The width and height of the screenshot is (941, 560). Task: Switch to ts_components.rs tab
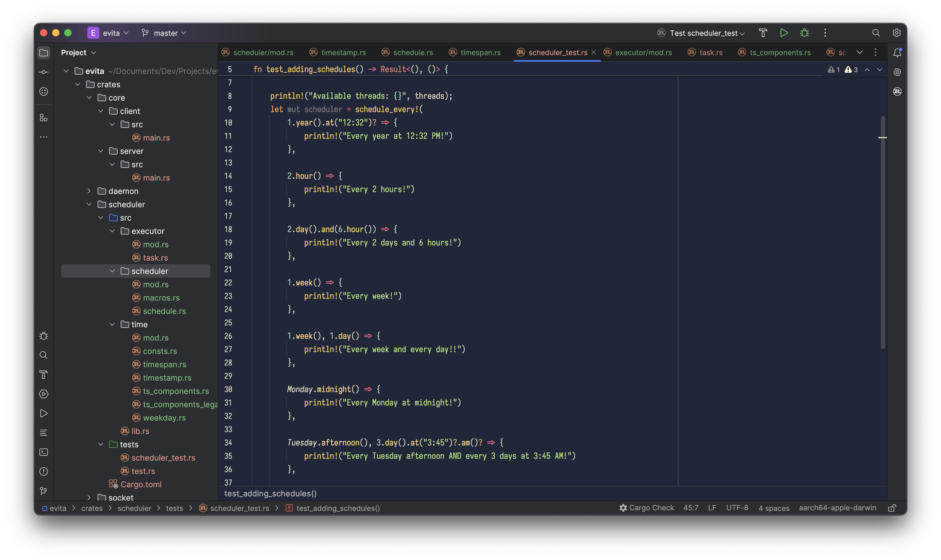774,52
